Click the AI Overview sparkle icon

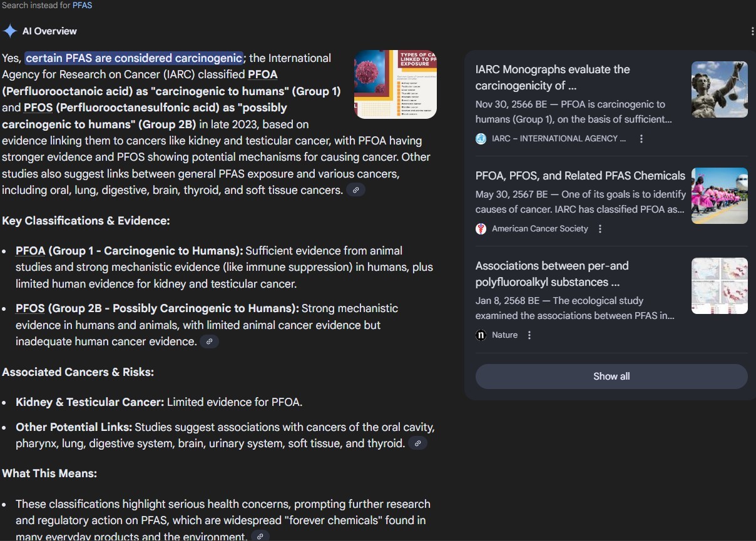pyautogui.click(x=9, y=31)
